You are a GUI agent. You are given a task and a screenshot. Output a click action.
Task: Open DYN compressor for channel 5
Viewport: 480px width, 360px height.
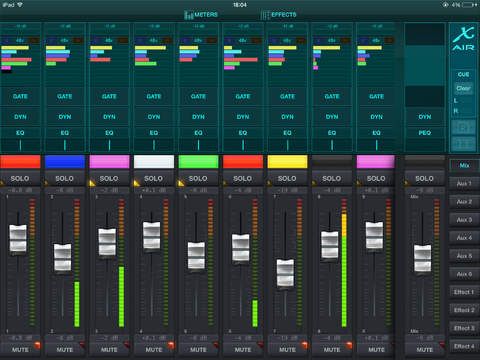click(198, 117)
